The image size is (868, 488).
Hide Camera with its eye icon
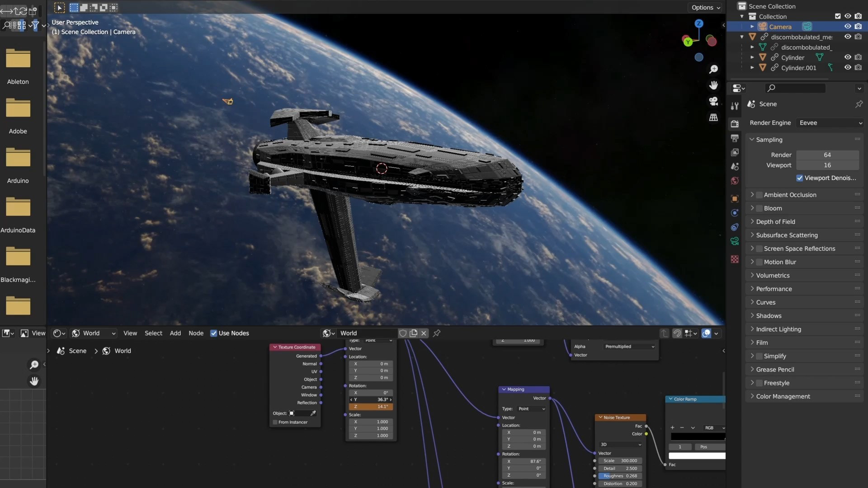coord(848,27)
